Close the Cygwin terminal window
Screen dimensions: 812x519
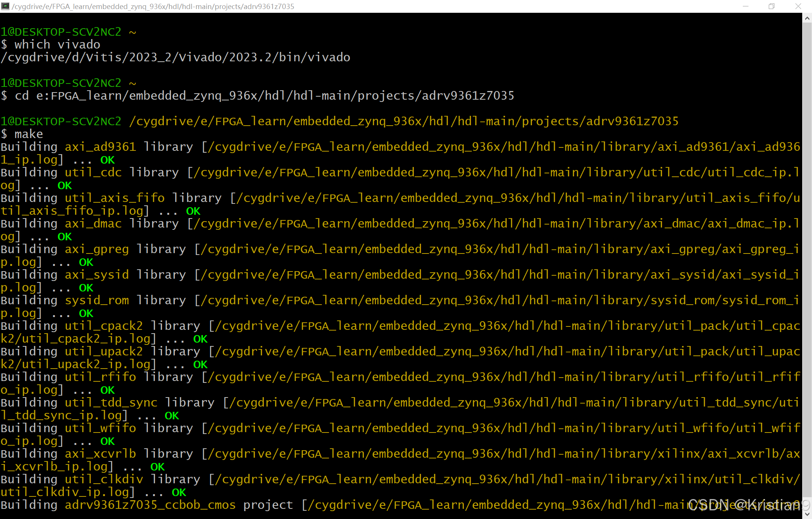798,6
